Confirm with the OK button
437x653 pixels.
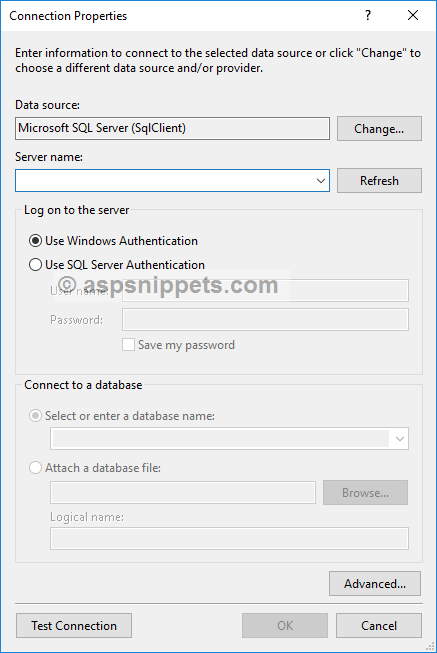(285, 626)
